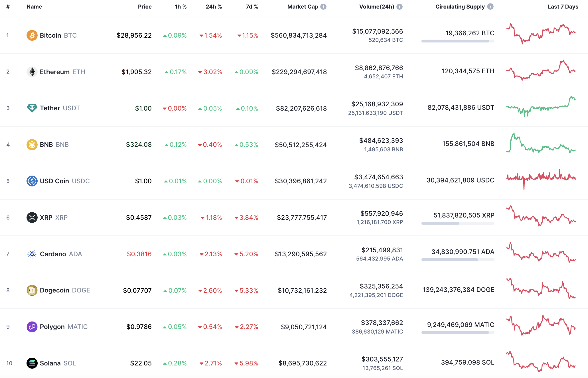Click the Ethereum ETH logo icon
The image size is (588, 378).
(x=32, y=72)
